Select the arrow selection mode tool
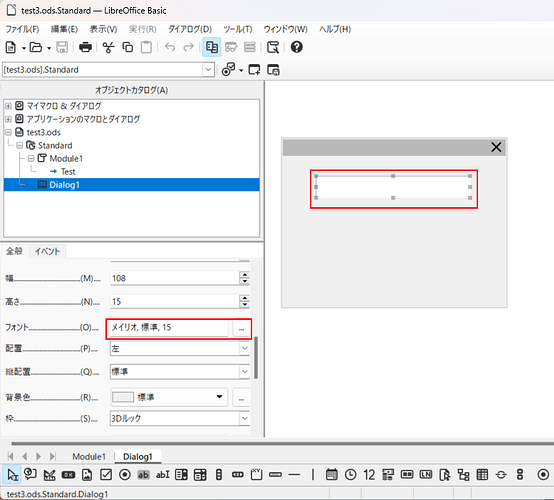 [x=12, y=475]
